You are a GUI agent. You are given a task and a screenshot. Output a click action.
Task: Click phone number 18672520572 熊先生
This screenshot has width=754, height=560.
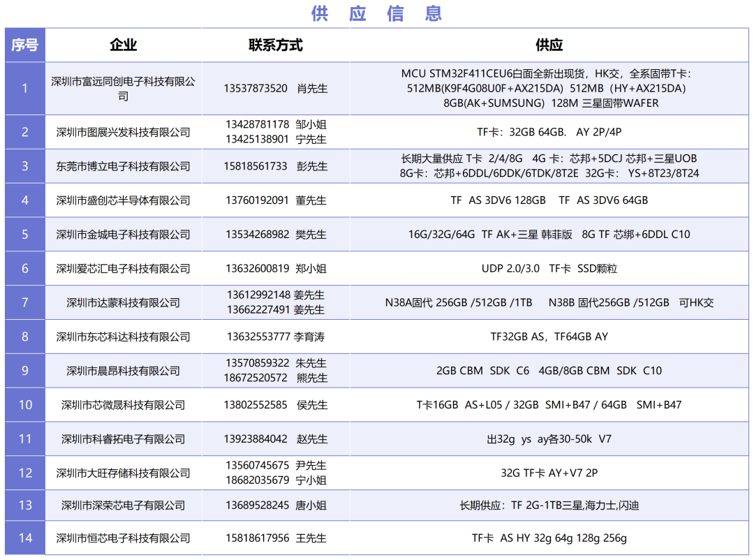(276, 378)
